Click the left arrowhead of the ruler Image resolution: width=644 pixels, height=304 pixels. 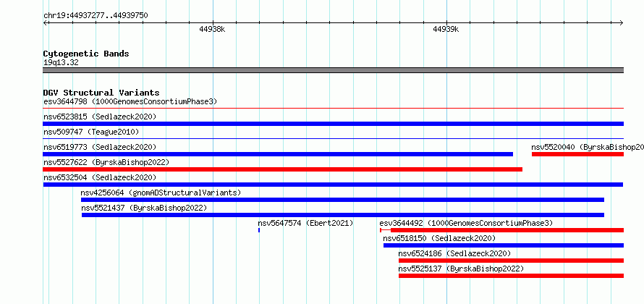tap(45, 22)
